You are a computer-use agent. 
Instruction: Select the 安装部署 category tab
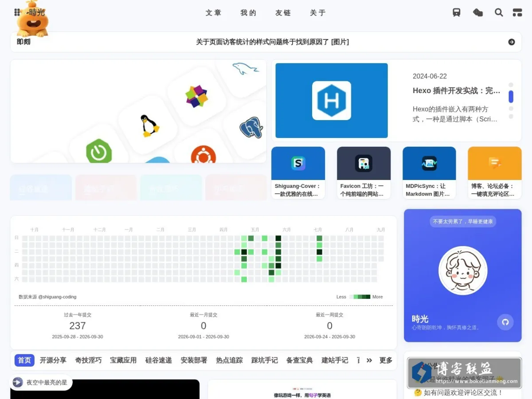pyautogui.click(x=194, y=360)
